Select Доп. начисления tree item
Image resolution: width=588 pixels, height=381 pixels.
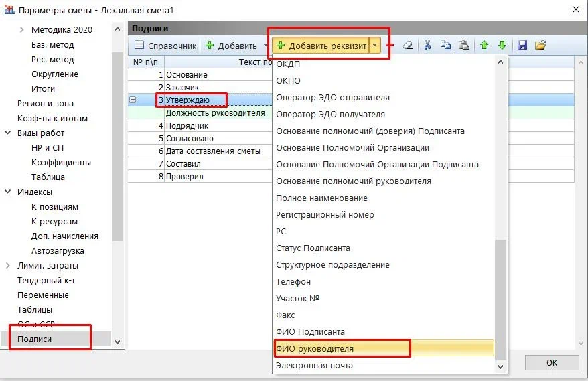[65, 236]
